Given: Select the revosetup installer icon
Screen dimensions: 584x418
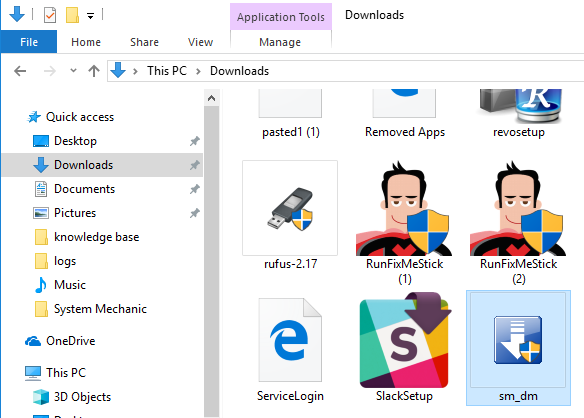Looking at the screenshot, I should click(520, 106).
